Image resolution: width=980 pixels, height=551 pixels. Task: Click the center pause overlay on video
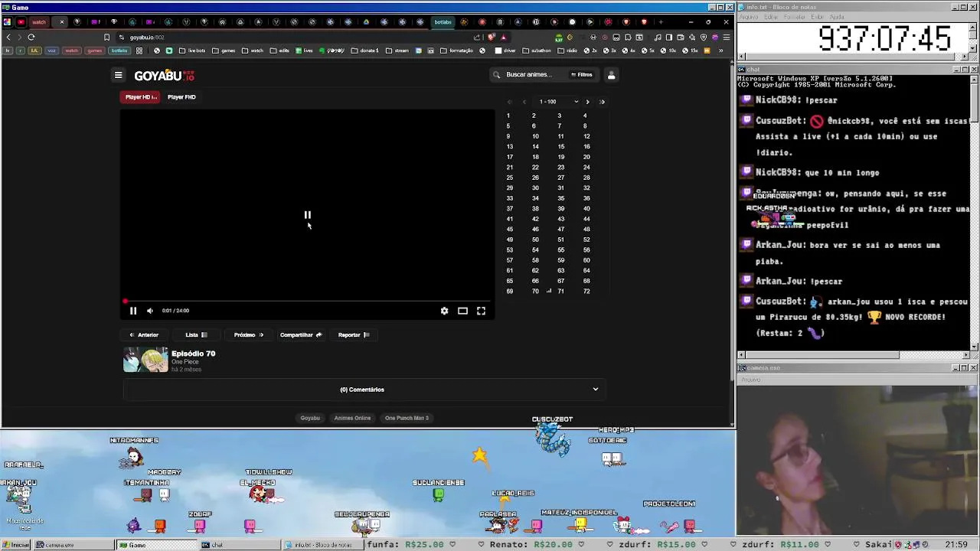point(307,215)
